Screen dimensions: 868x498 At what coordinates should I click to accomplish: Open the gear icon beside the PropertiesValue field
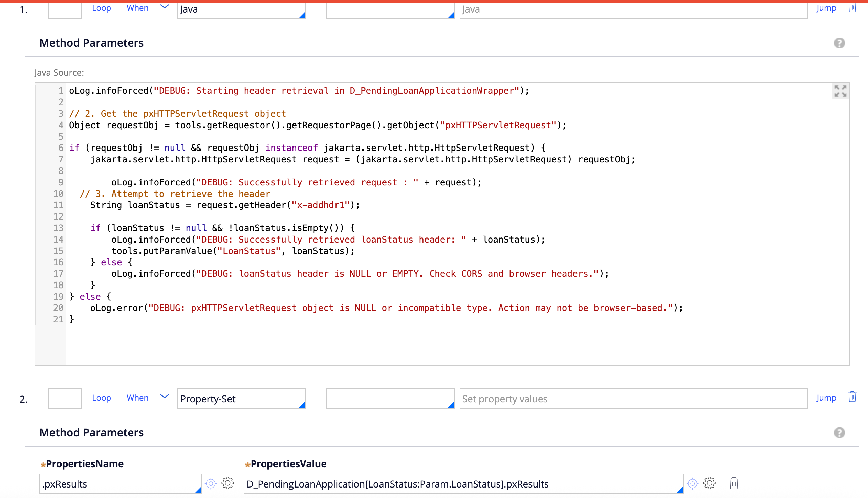pyautogui.click(x=709, y=483)
